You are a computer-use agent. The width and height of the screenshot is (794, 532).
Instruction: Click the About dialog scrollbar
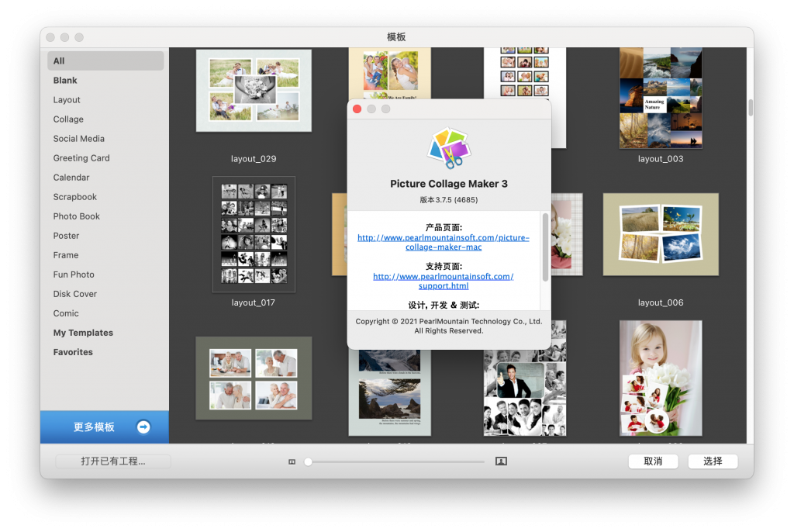pos(545,247)
